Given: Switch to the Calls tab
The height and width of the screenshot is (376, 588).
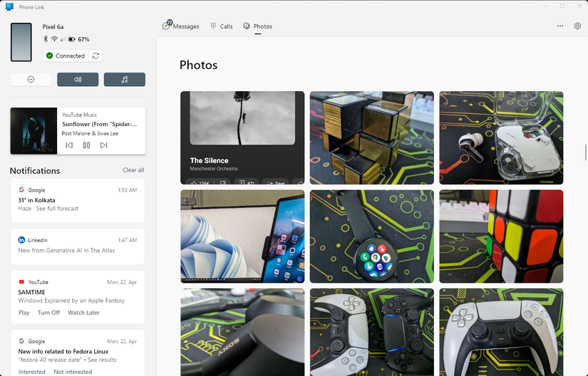Looking at the screenshot, I should click(x=221, y=26).
